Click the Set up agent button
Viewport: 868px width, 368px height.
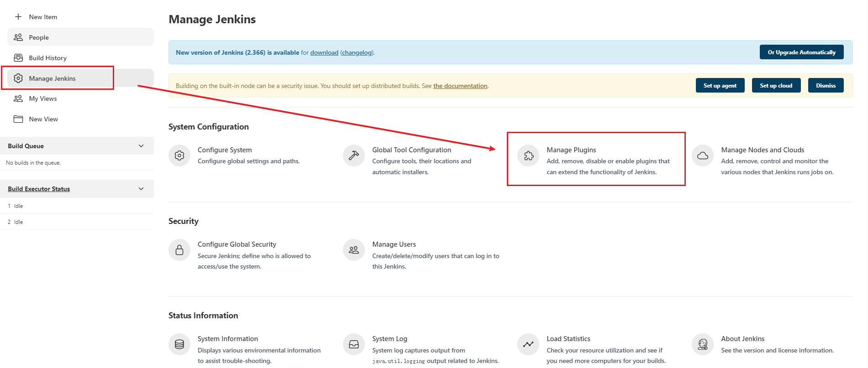[720, 85]
